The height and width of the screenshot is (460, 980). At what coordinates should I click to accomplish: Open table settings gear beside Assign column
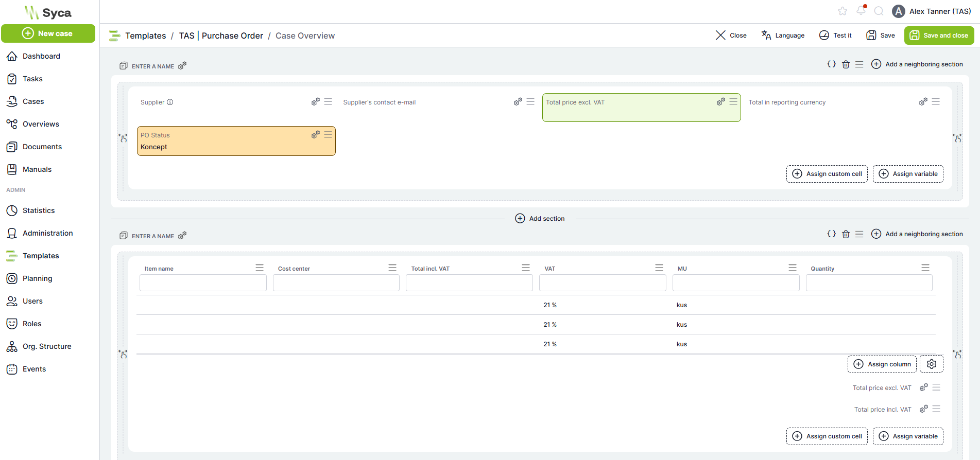point(931,364)
